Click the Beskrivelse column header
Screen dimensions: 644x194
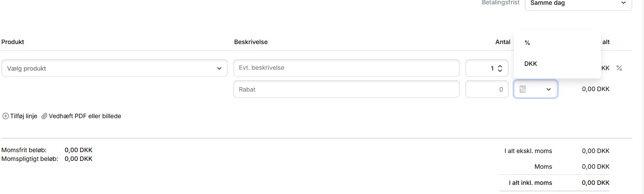pyautogui.click(x=251, y=42)
